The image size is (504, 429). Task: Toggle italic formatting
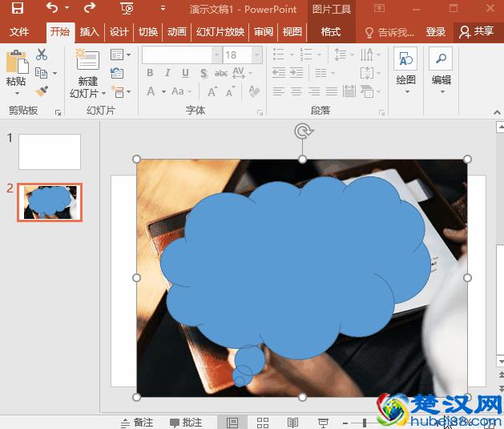(x=167, y=73)
